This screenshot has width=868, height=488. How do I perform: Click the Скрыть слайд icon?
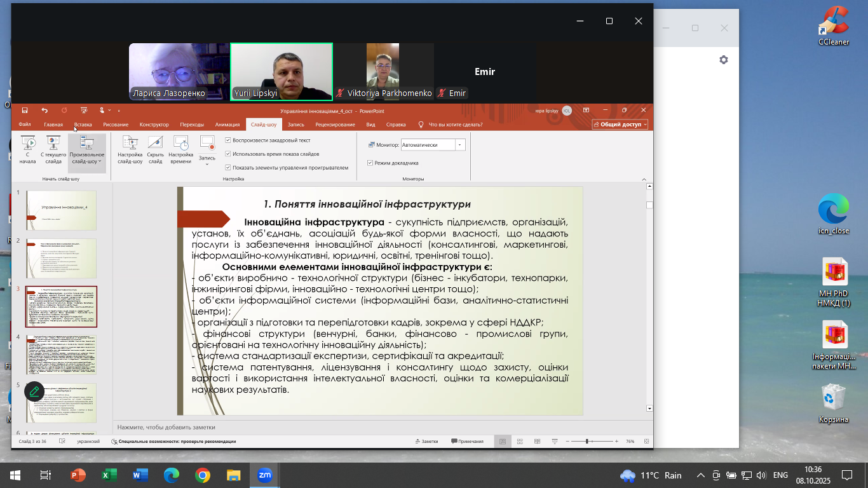pos(155,150)
